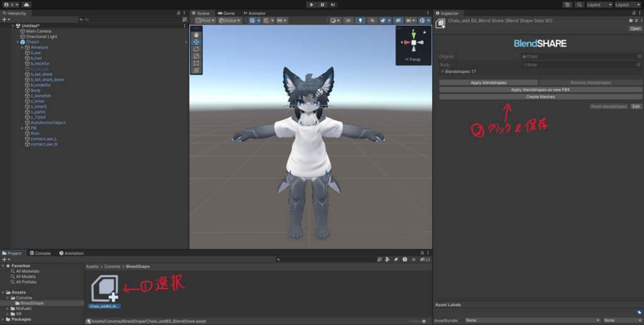Open the Layers dropdown
The height and width of the screenshot is (325, 644).
(599, 4)
